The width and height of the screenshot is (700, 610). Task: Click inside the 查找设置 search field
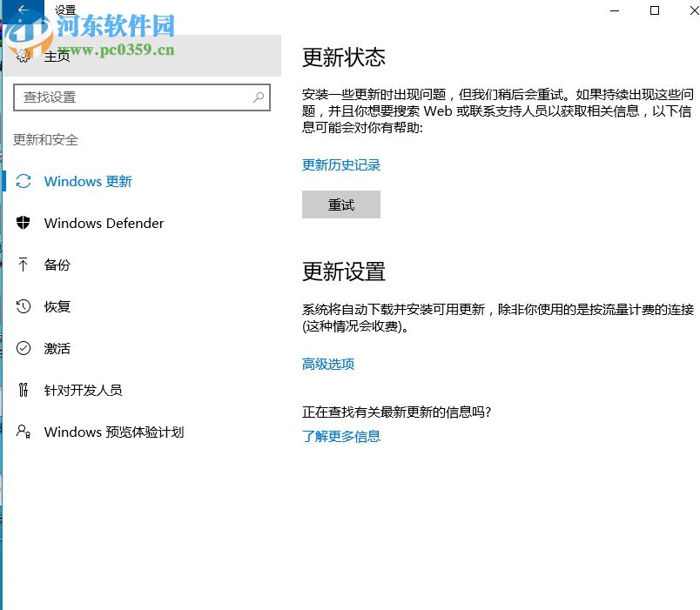131,97
